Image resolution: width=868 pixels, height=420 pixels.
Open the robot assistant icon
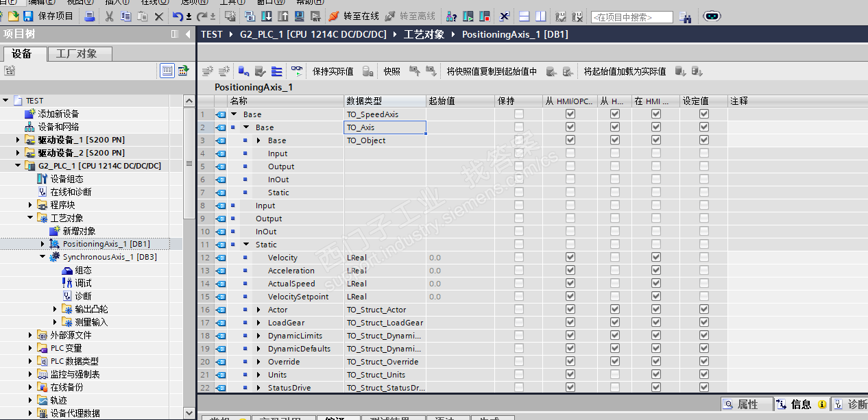(x=712, y=16)
